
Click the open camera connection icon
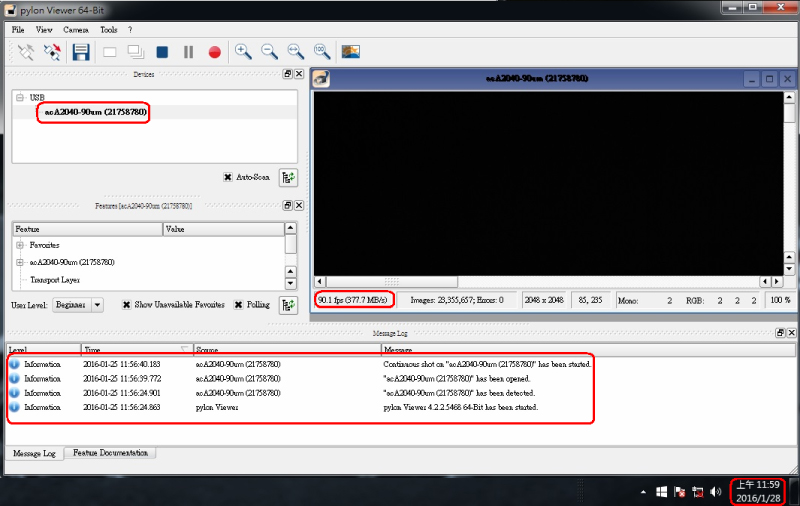[26, 52]
